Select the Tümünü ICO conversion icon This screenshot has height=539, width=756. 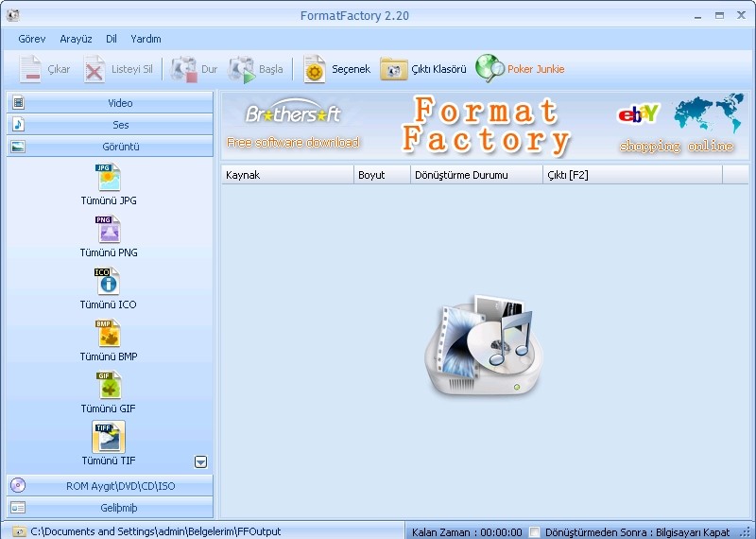(107, 282)
